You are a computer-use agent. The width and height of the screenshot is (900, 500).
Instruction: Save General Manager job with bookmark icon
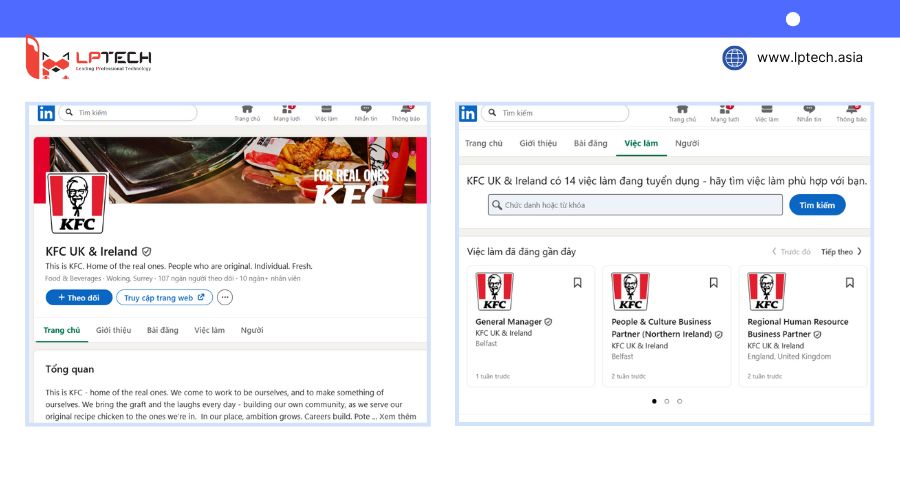click(x=577, y=283)
